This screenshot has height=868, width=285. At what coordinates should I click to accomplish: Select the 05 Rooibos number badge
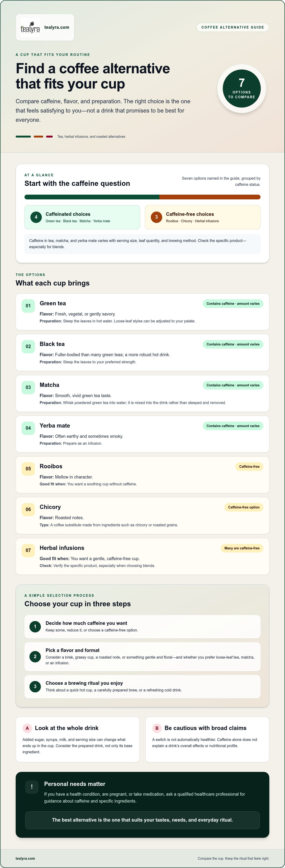[x=28, y=469]
